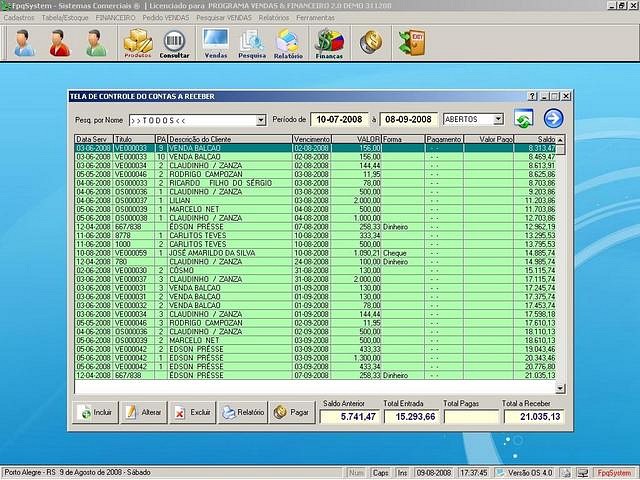Open the ABERTOS status dropdown
The width and height of the screenshot is (640, 480).
click(x=499, y=119)
